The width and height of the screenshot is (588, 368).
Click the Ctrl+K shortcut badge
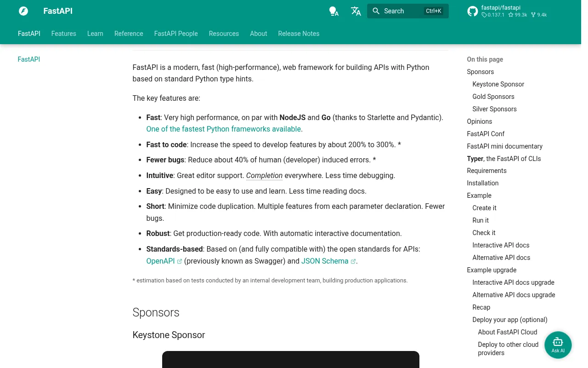click(434, 11)
